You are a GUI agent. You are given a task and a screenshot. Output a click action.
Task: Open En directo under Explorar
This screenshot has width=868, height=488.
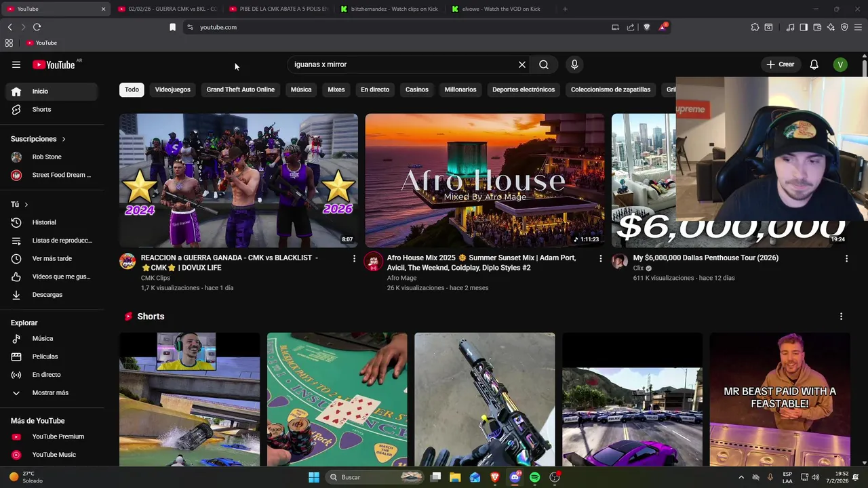tap(52, 375)
